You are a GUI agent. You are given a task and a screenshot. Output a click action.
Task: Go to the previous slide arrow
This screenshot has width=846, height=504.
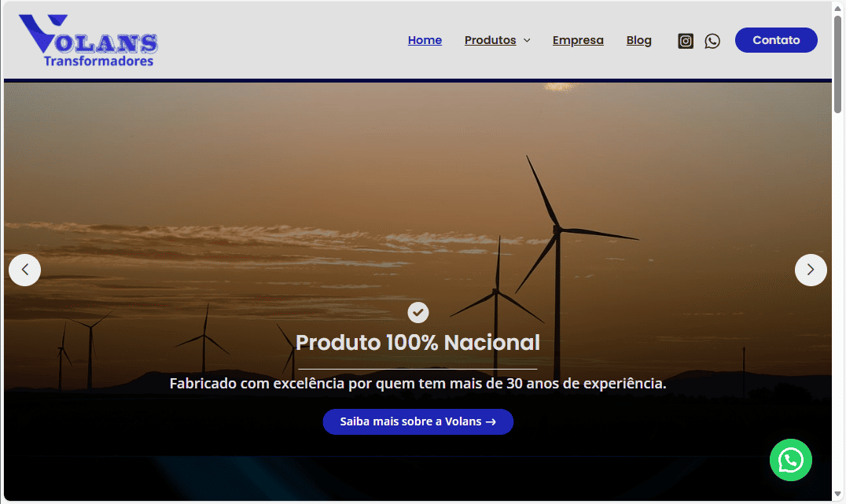(x=24, y=270)
